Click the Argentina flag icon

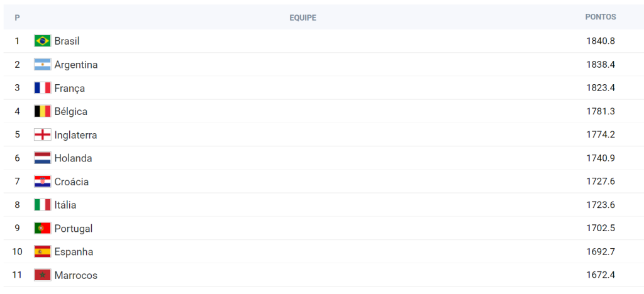42,64
